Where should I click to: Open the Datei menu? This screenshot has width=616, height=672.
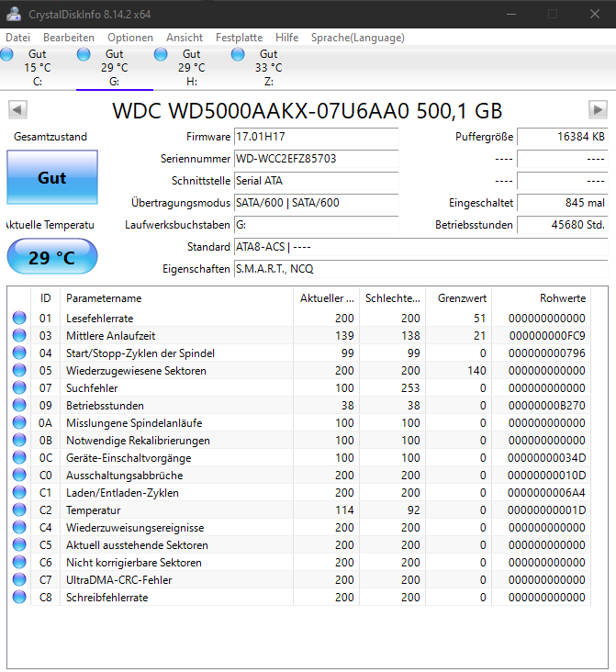pyautogui.click(x=18, y=38)
